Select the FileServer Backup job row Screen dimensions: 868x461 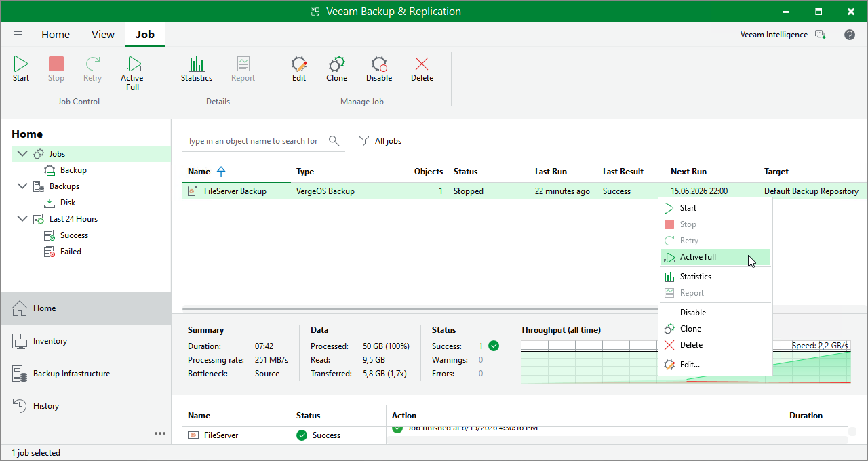[525, 191]
